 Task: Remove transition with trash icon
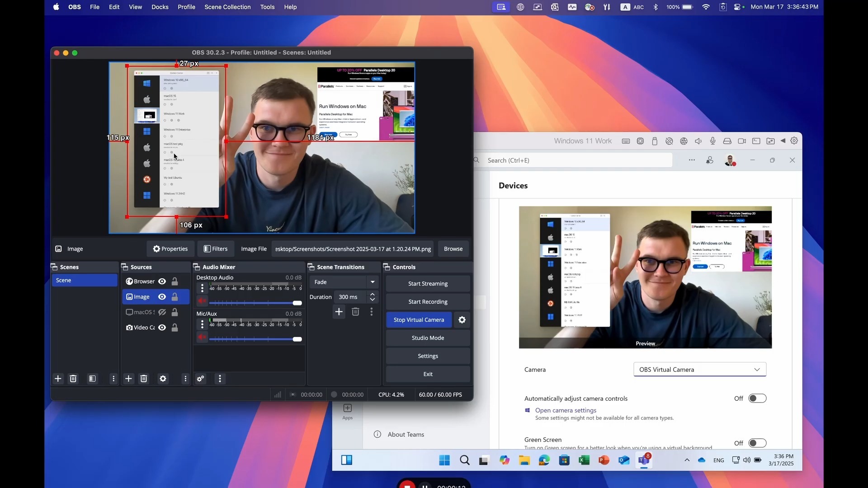click(356, 312)
